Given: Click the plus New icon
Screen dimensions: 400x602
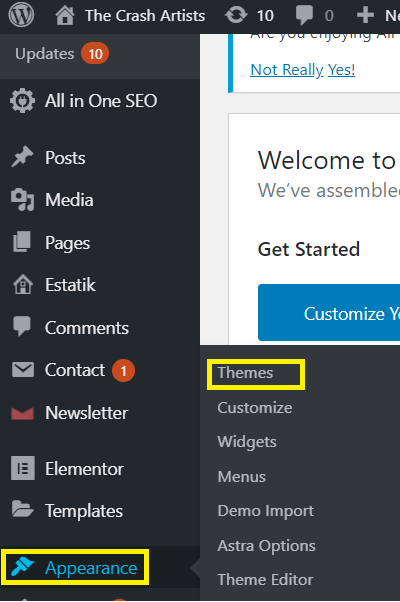Looking at the screenshot, I should pos(365,16).
